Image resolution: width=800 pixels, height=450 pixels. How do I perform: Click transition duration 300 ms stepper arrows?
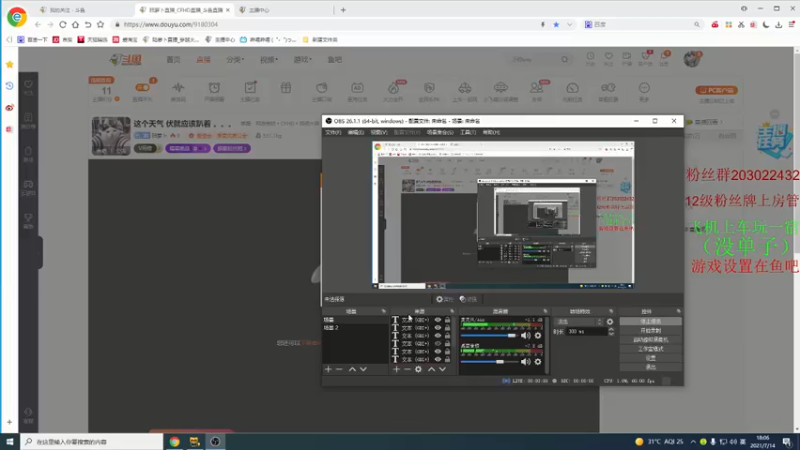pos(611,331)
